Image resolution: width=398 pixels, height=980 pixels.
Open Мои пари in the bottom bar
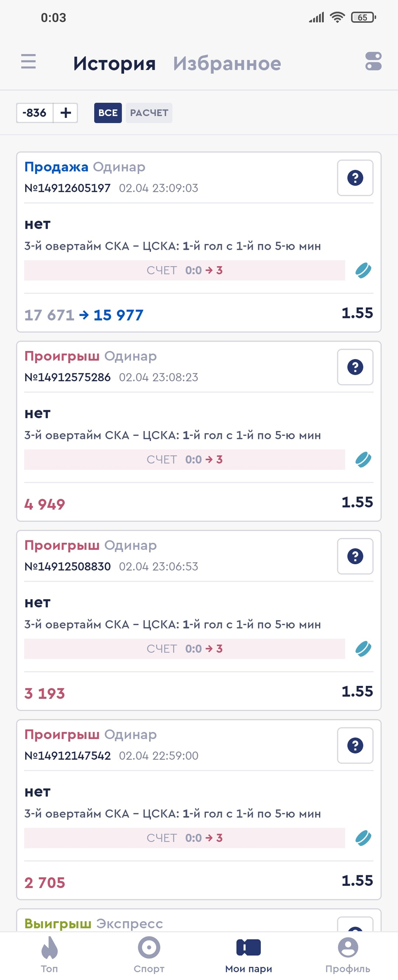pyautogui.click(x=248, y=955)
